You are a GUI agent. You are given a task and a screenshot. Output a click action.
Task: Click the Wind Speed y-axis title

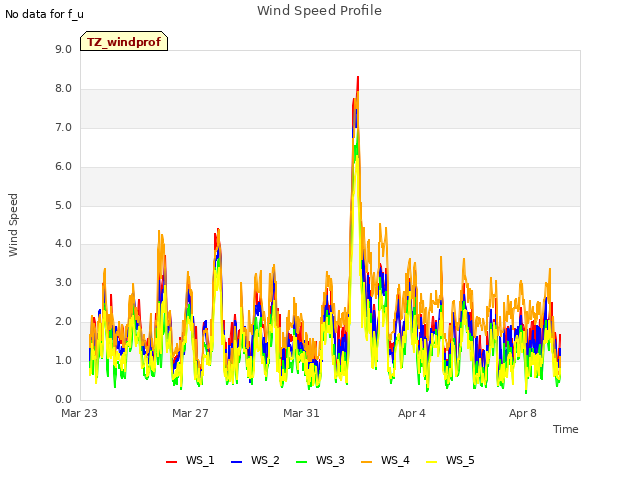pyautogui.click(x=13, y=225)
